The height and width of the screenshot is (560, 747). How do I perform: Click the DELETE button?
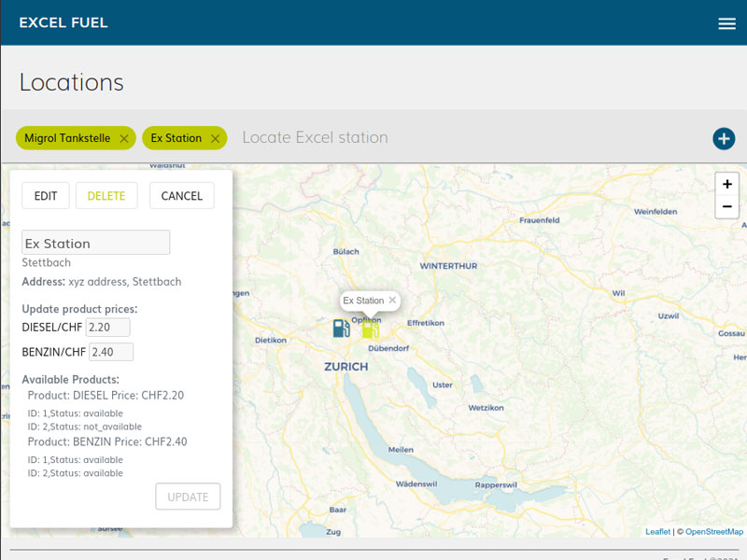[x=106, y=196]
